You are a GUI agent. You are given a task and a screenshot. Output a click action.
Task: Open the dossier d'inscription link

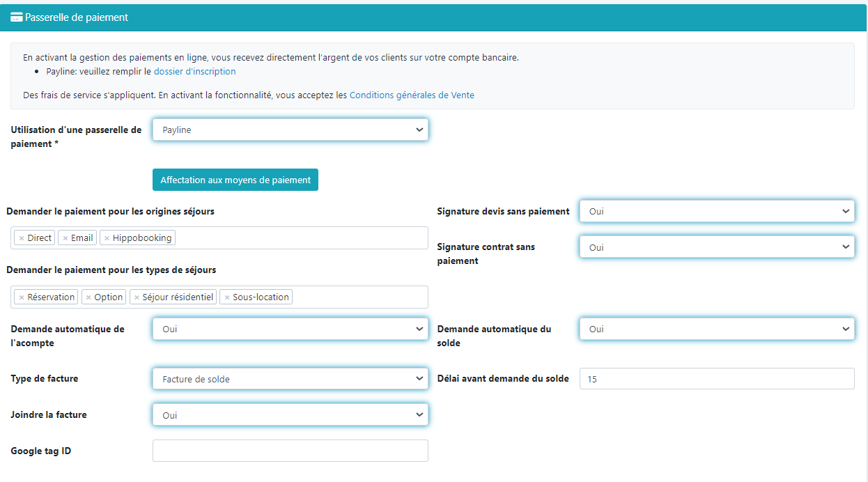(x=194, y=72)
